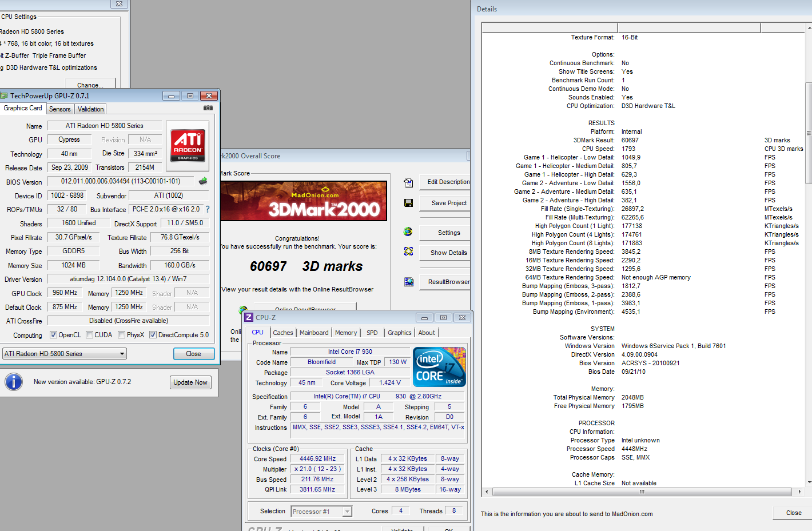Toggle the CUDA checkbox in GPU-Z

(x=89, y=335)
